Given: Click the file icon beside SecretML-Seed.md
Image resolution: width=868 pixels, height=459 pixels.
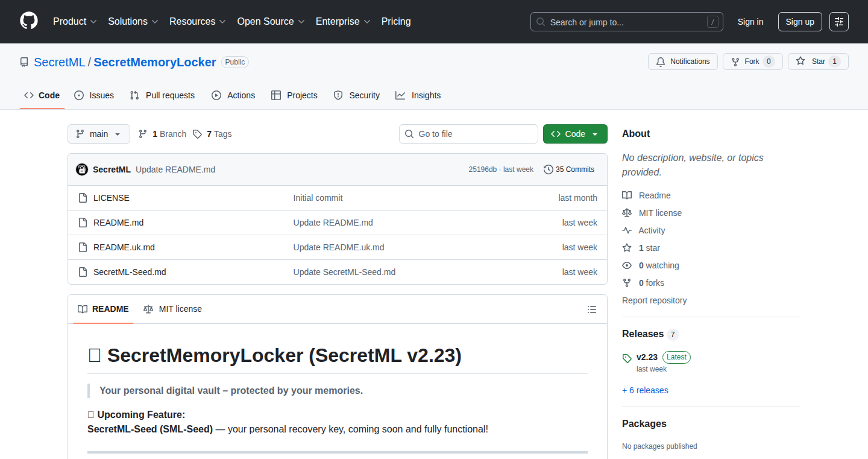Looking at the screenshot, I should tap(83, 272).
